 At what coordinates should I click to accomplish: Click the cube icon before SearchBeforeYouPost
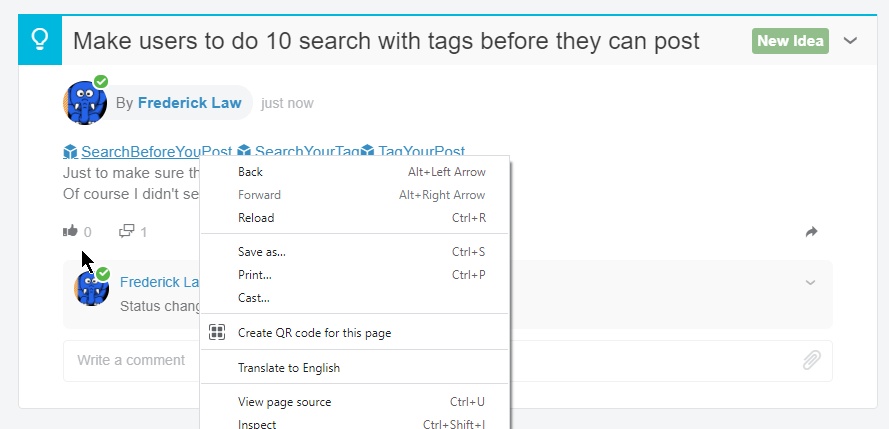70,151
